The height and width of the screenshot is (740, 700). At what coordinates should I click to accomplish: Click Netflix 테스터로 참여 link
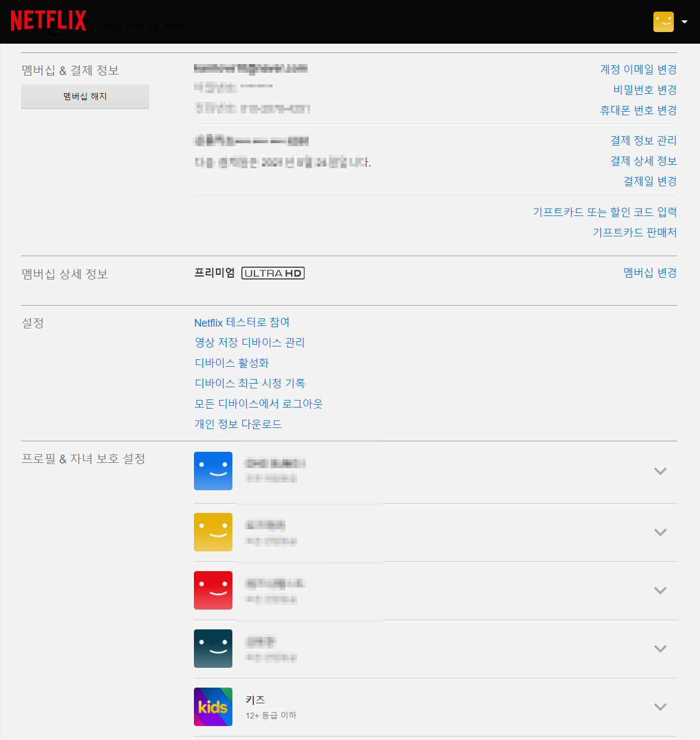242,323
